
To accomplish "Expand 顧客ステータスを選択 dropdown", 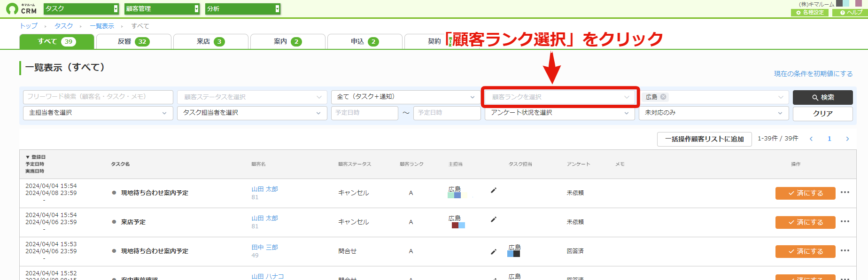I will tap(252, 97).
